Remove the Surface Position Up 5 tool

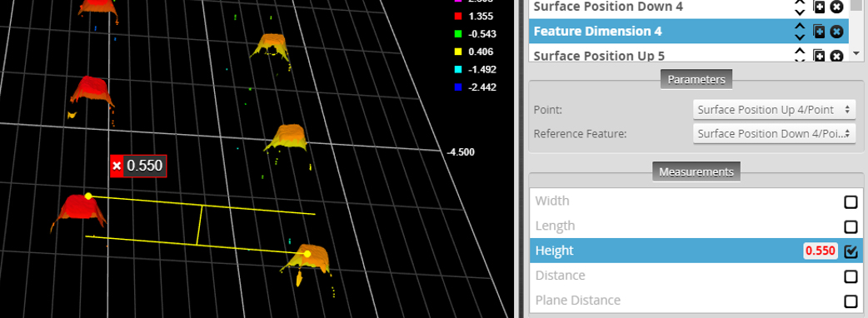tap(836, 56)
